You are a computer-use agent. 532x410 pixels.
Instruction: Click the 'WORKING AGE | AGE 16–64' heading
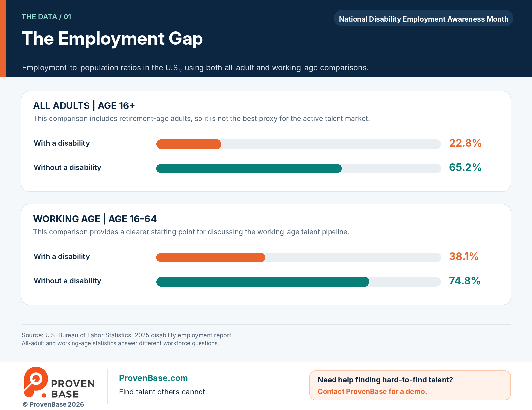(95, 219)
